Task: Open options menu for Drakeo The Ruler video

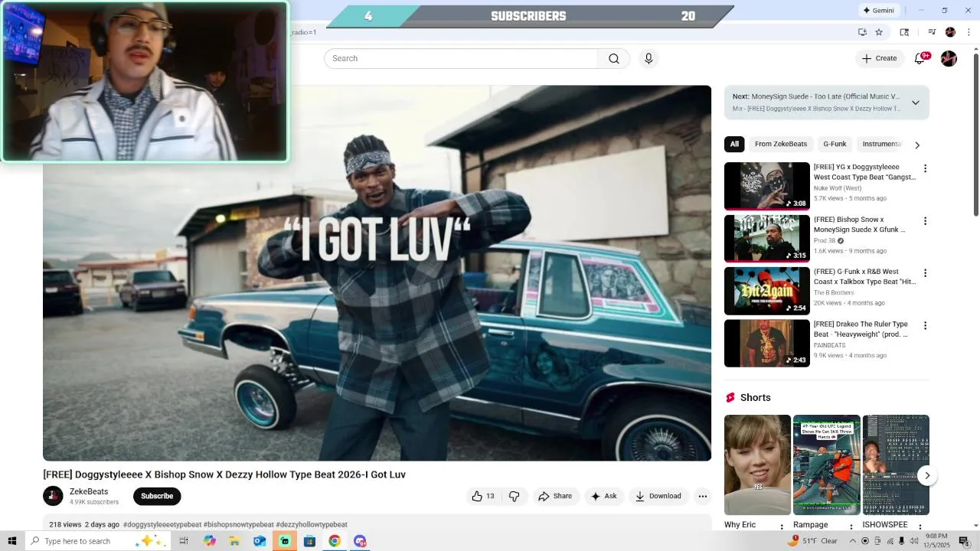Action: point(925,325)
